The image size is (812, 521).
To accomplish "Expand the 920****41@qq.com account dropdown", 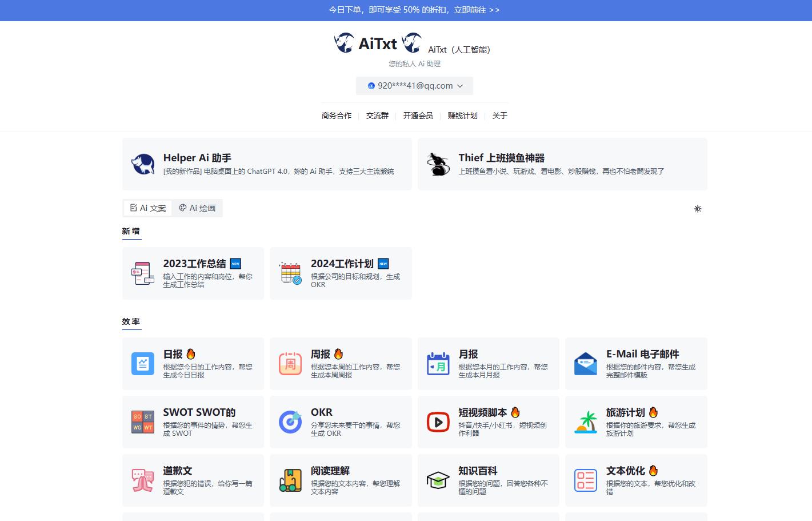I will [414, 86].
